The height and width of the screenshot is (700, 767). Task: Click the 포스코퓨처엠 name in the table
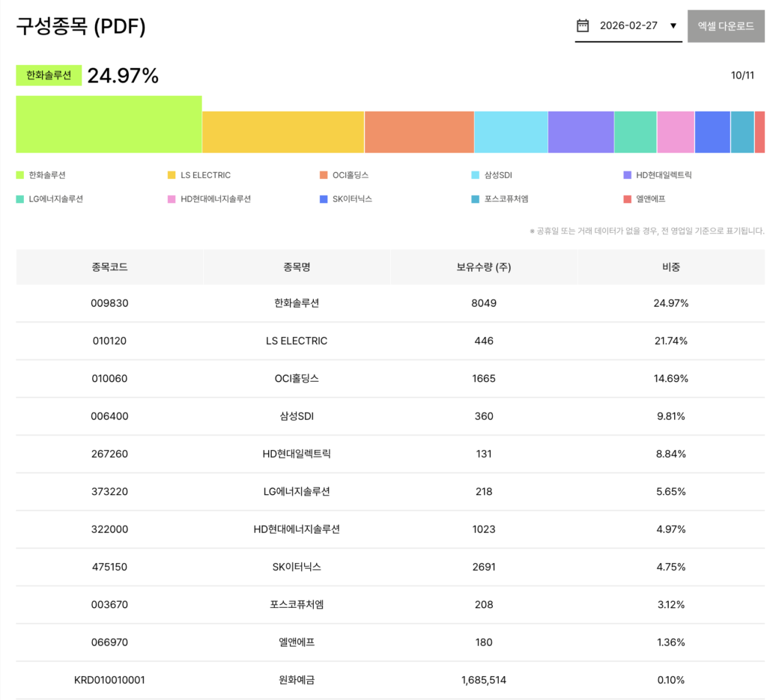point(297,604)
